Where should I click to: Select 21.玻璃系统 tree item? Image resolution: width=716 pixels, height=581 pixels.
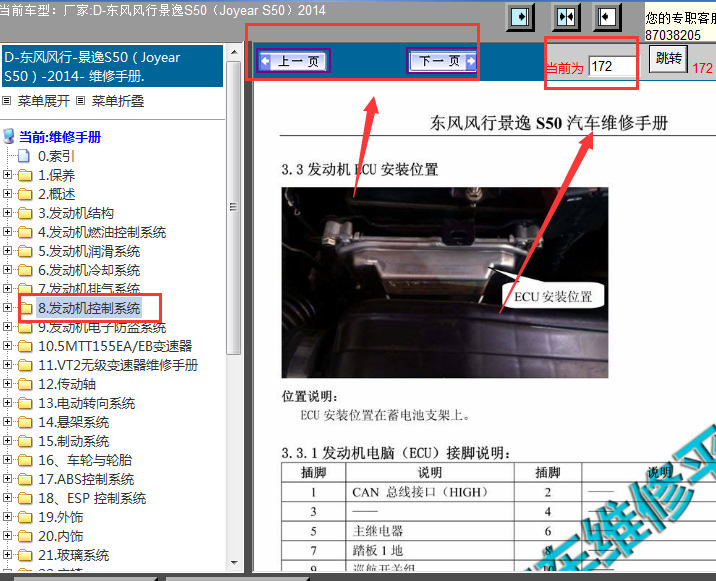pos(74,555)
